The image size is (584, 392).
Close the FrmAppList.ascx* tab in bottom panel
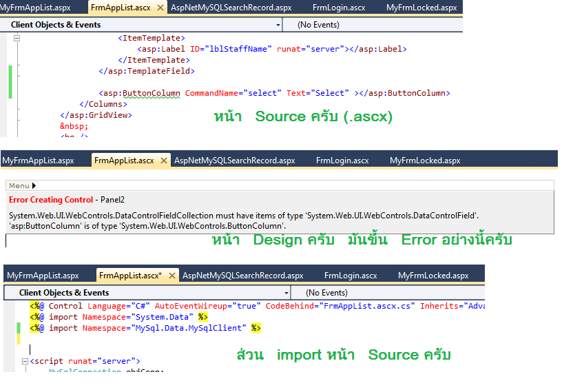point(171,276)
